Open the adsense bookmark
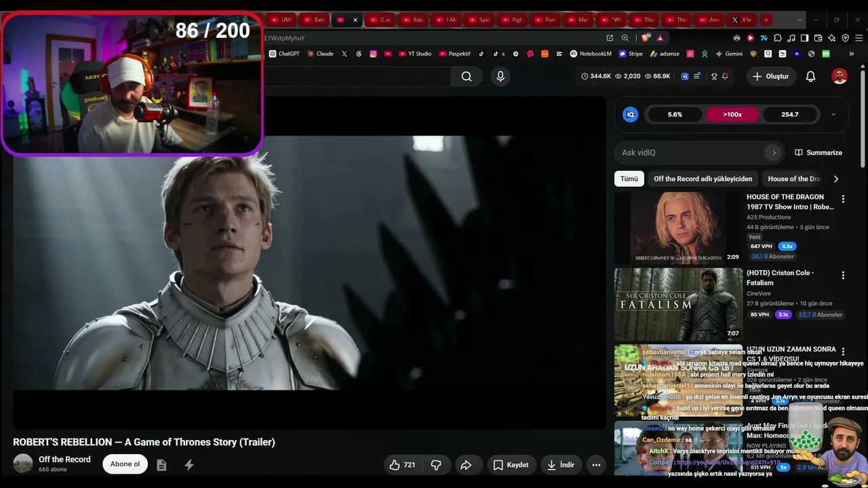Image resolution: width=868 pixels, height=488 pixels. click(x=665, y=54)
